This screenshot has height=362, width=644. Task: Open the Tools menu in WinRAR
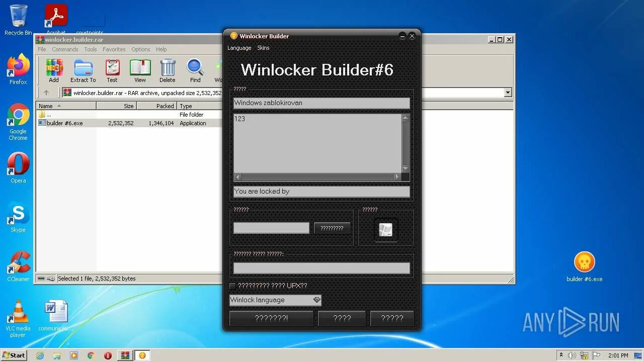91,49
